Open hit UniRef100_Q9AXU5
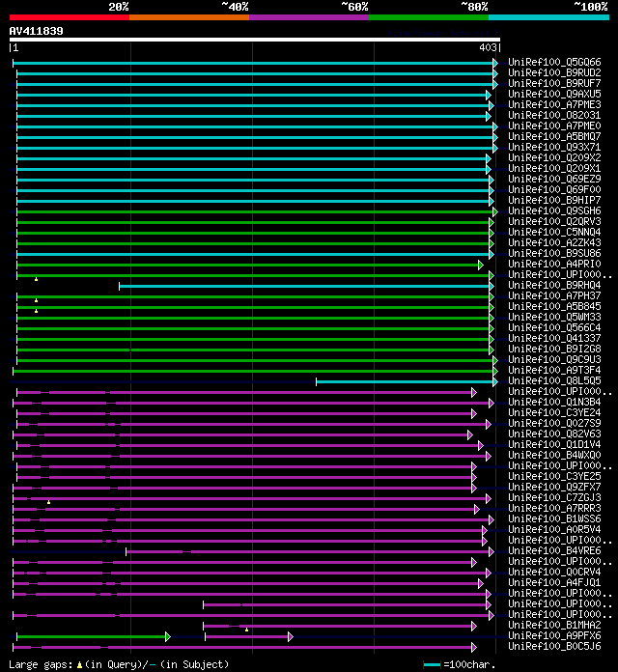This screenshot has height=672, width=618. [x=554, y=94]
